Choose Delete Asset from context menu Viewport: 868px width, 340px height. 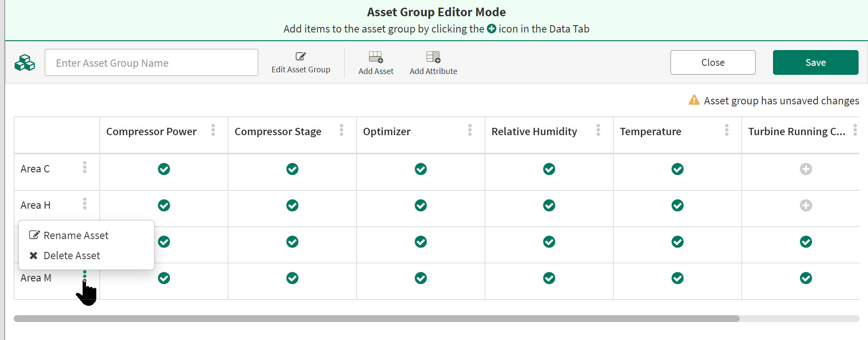[71, 255]
